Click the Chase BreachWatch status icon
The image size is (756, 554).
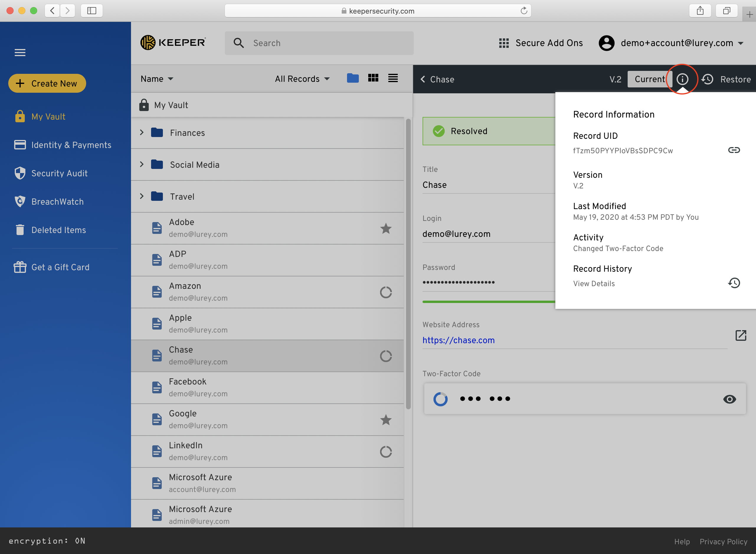[386, 356]
